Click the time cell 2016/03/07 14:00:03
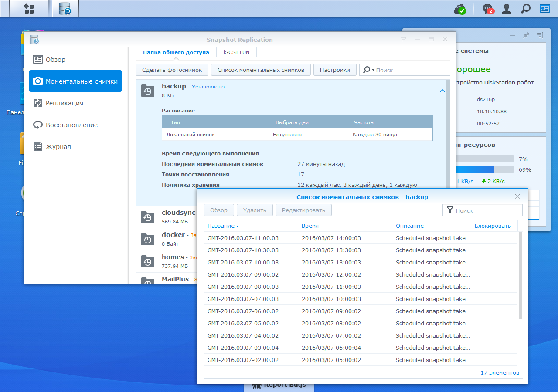Viewport: 558px width, 392px height. pyautogui.click(x=331, y=238)
